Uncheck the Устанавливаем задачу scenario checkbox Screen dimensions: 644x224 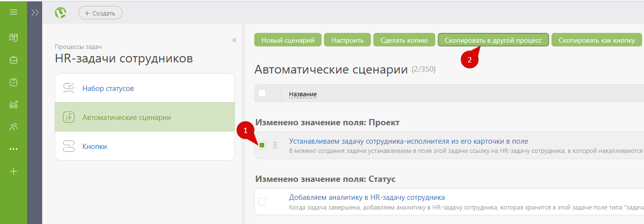tap(262, 145)
